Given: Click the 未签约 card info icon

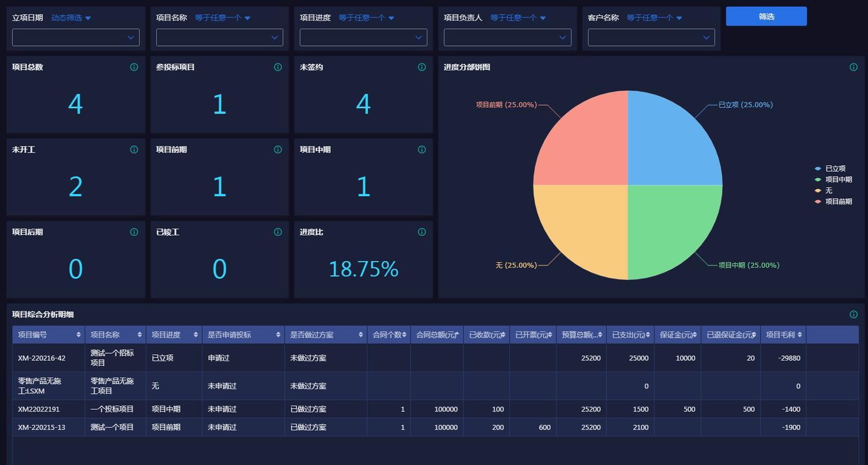Looking at the screenshot, I should (x=421, y=67).
